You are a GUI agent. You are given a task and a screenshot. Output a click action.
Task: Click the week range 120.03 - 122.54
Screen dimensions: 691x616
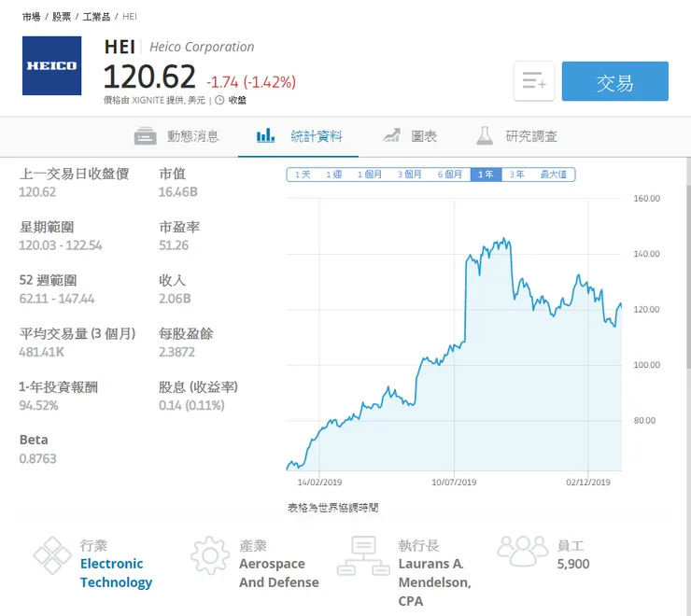(61, 245)
